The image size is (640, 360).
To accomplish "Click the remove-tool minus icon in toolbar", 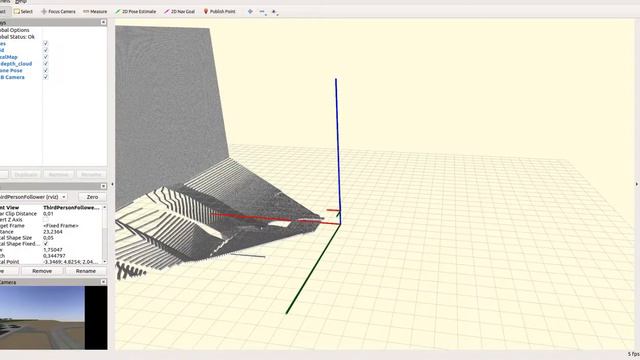I will (x=262, y=12).
